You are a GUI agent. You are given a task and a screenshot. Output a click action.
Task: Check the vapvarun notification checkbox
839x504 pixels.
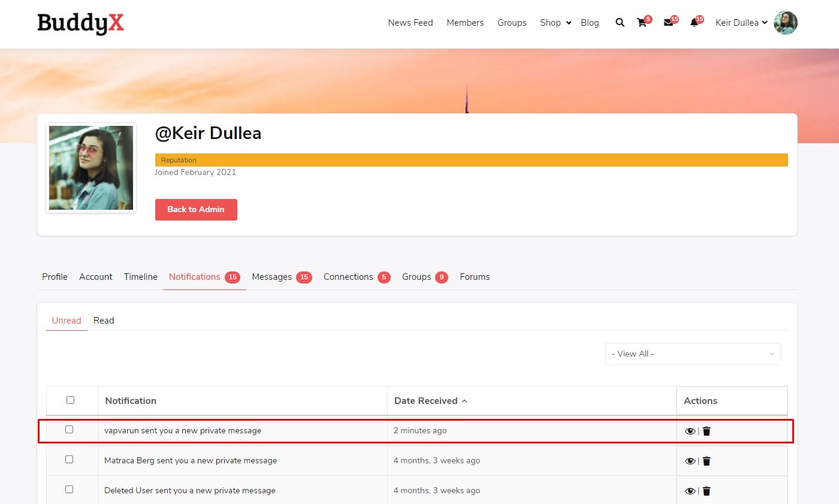[x=69, y=430]
